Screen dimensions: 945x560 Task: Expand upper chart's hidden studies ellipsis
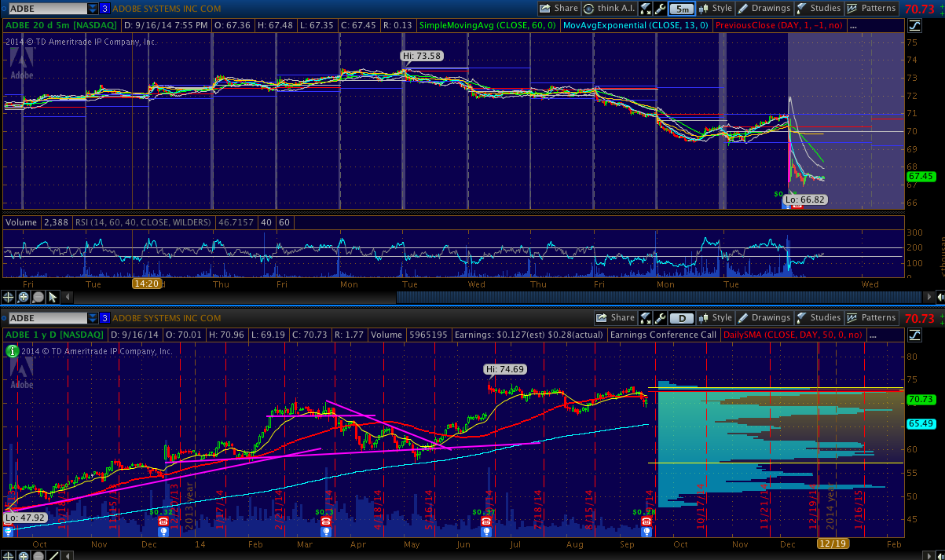[853, 26]
